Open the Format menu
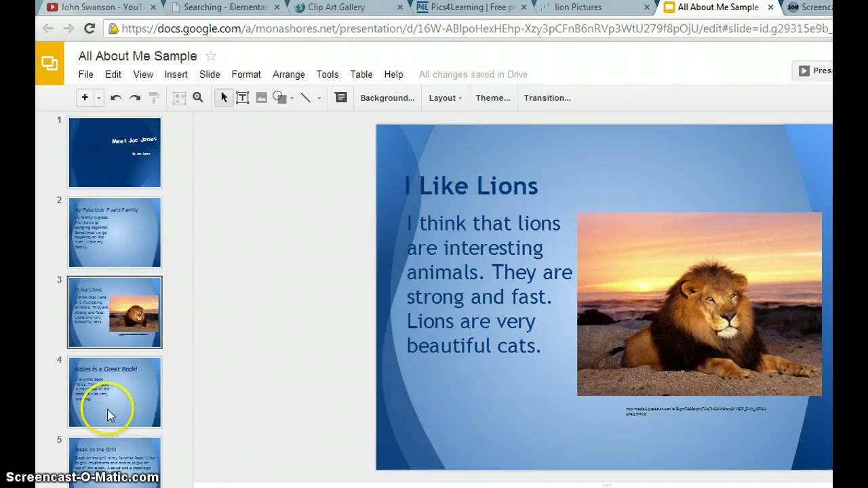The height and width of the screenshot is (488, 868). pyautogui.click(x=246, y=75)
